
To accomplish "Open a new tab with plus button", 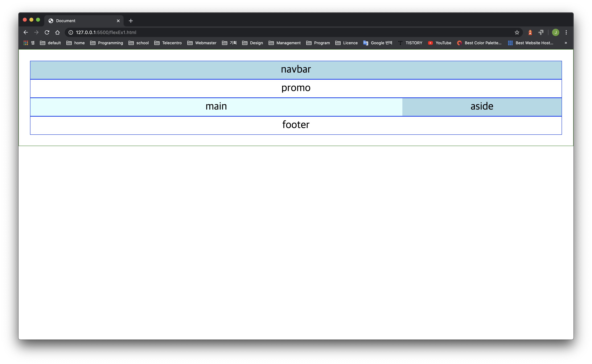I will coord(131,21).
